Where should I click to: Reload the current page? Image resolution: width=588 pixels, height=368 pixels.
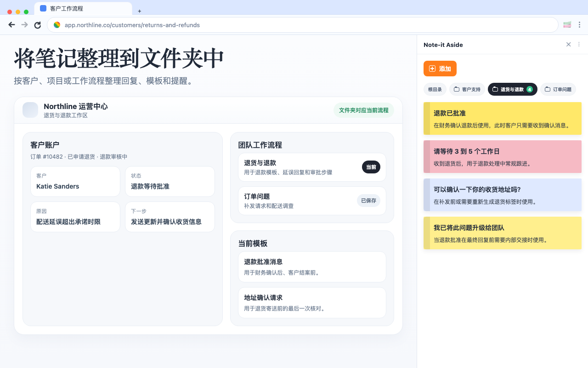(37, 25)
